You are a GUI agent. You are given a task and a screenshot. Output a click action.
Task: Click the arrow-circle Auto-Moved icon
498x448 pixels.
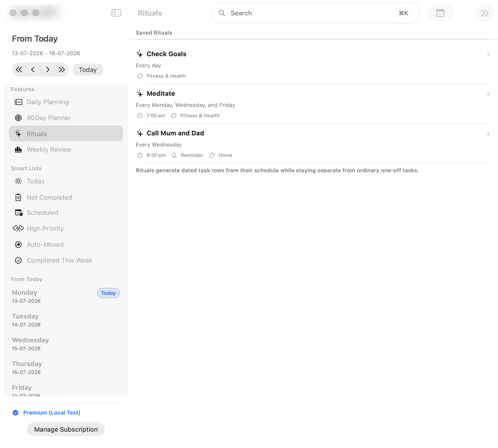[x=18, y=245]
